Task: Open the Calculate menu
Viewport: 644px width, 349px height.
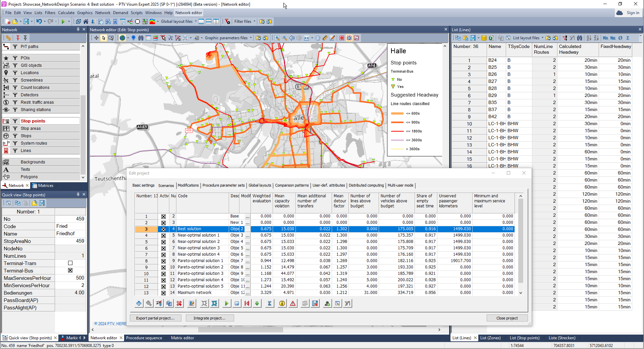Action: (66, 13)
